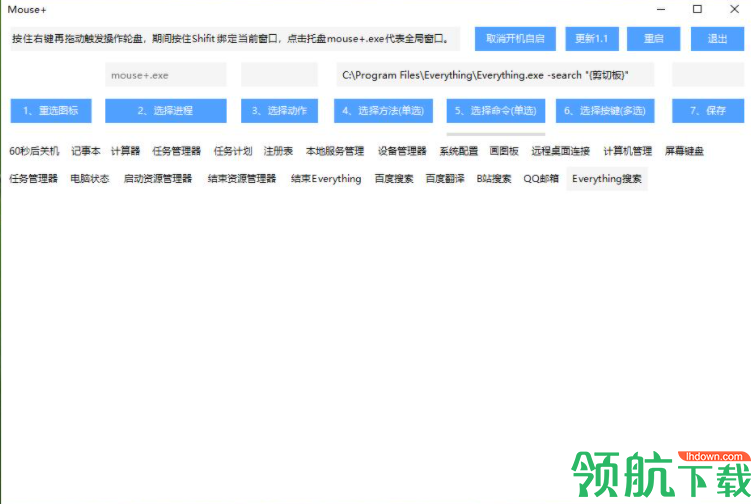The width and height of the screenshot is (751, 504).
Task: Select 任务管理器 beside 电脑状态
Action: pos(33,179)
